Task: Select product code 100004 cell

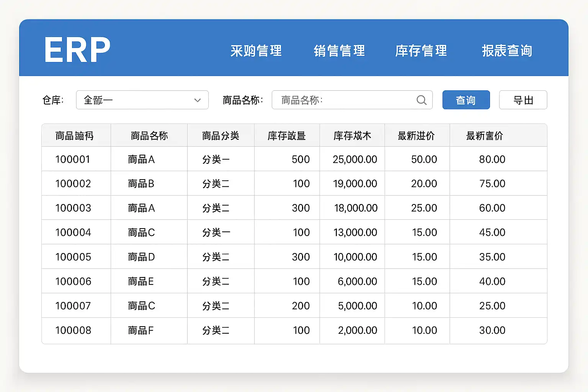Action: coord(73,232)
